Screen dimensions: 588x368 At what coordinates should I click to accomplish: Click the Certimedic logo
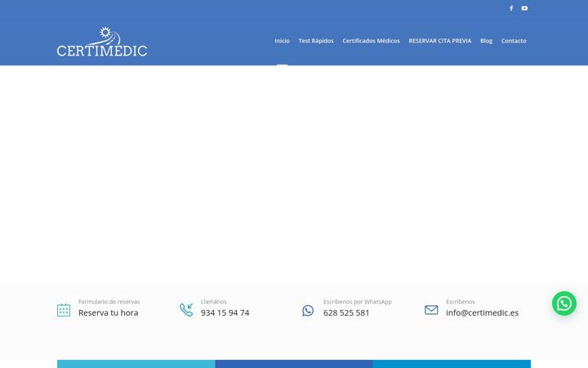[x=102, y=42]
